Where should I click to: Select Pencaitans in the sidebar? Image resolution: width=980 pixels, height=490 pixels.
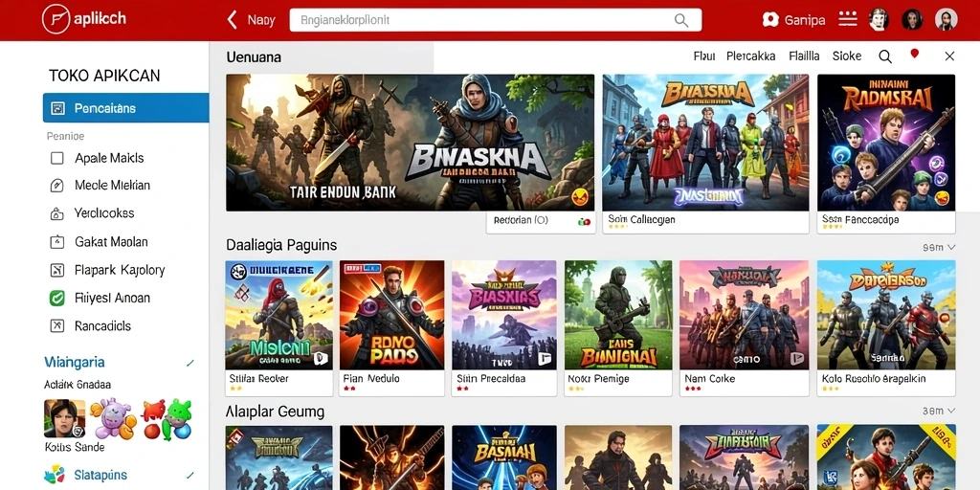click(x=125, y=108)
